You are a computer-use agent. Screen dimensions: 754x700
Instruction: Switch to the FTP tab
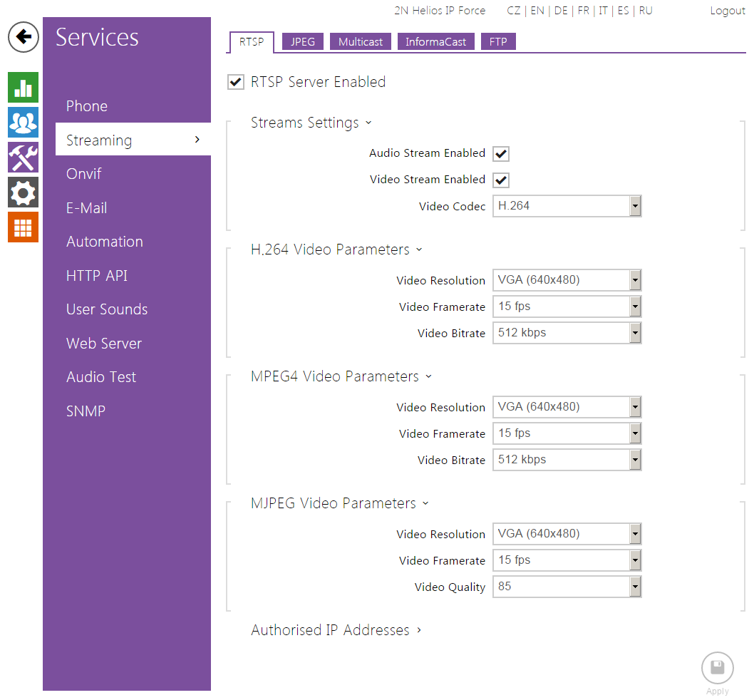tap(498, 42)
